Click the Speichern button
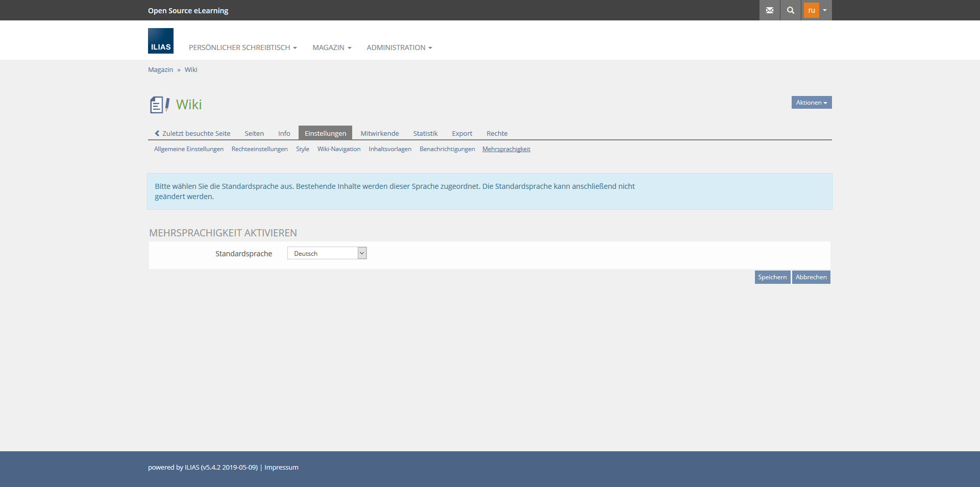This screenshot has height=487, width=980. pyautogui.click(x=772, y=277)
